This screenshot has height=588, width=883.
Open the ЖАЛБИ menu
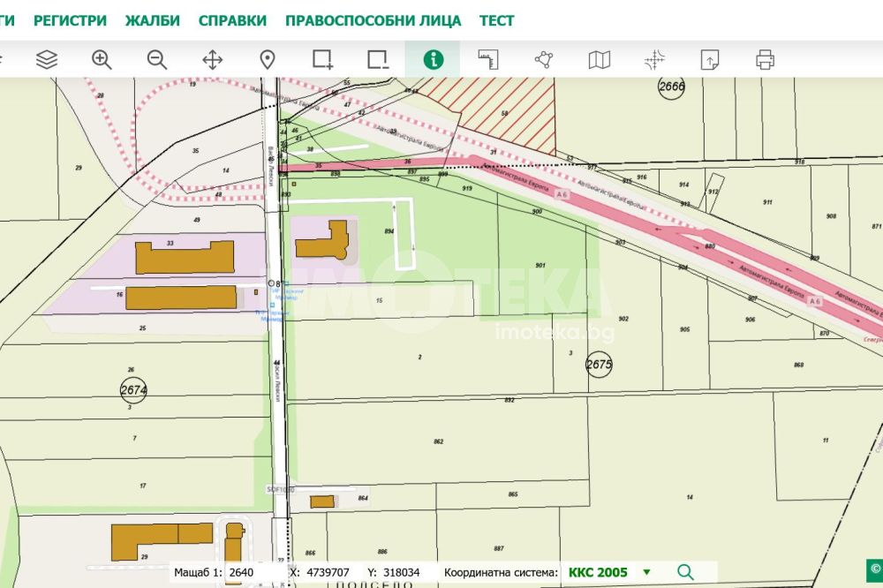[x=153, y=20]
